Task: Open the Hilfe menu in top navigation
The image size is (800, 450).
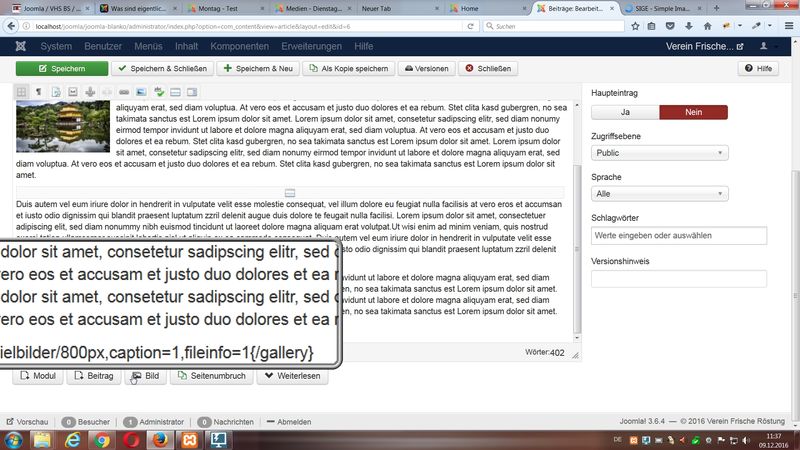Action: tap(364, 46)
